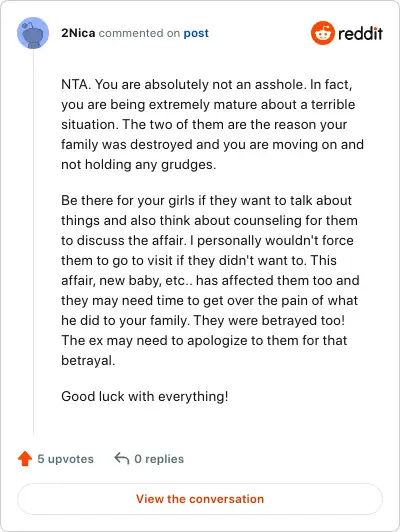
Task: Open the 2Nica username profile link
Action: 78,33
